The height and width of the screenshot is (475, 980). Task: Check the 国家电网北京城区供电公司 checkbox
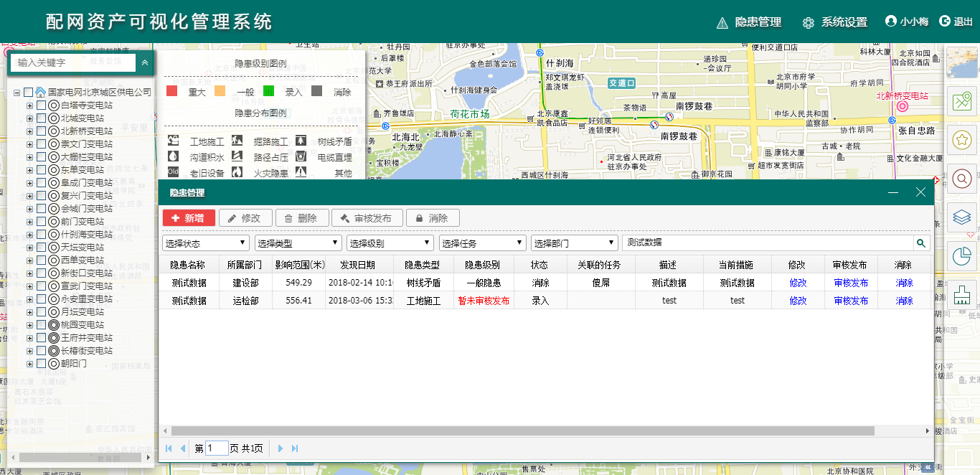(28, 93)
